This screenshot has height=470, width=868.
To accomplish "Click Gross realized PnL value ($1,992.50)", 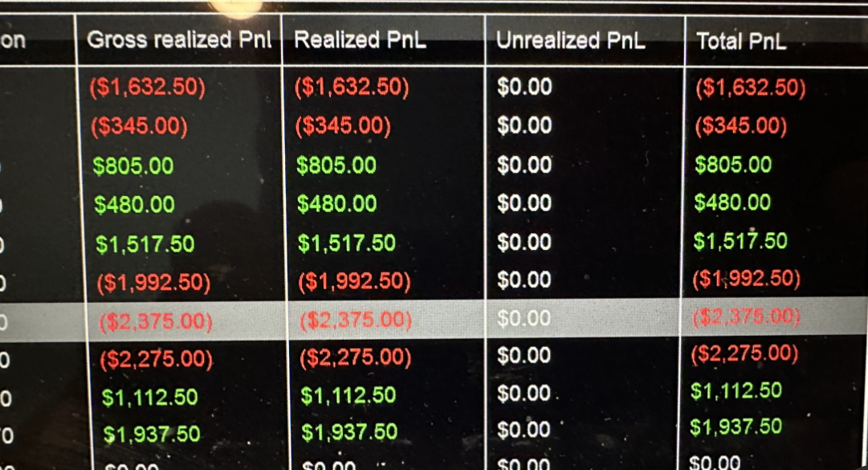I will [x=153, y=283].
